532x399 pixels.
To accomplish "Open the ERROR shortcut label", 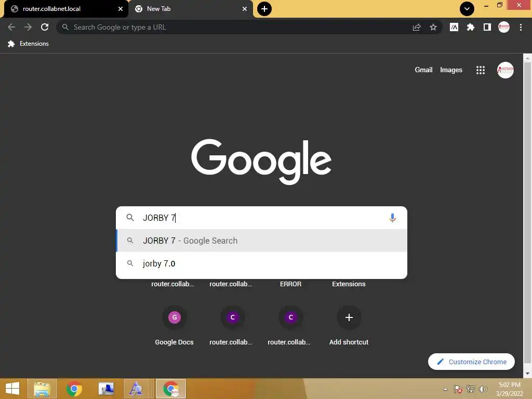I will click(290, 284).
